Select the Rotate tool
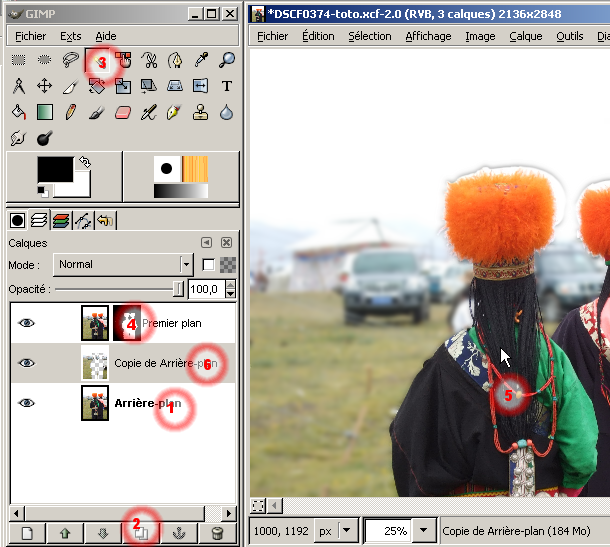 coord(96,86)
